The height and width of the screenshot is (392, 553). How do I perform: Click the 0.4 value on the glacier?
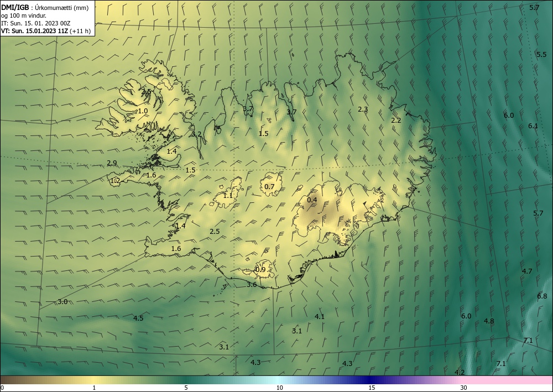pyautogui.click(x=312, y=200)
